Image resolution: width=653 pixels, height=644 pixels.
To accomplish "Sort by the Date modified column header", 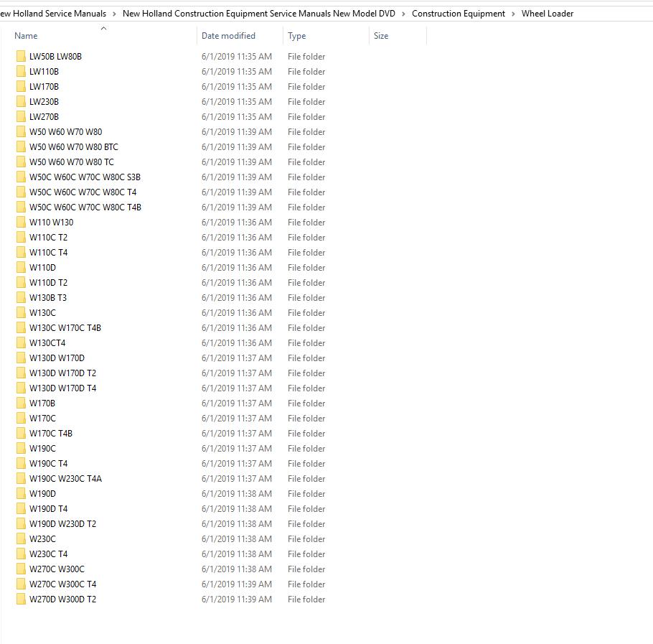I will point(228,36).
